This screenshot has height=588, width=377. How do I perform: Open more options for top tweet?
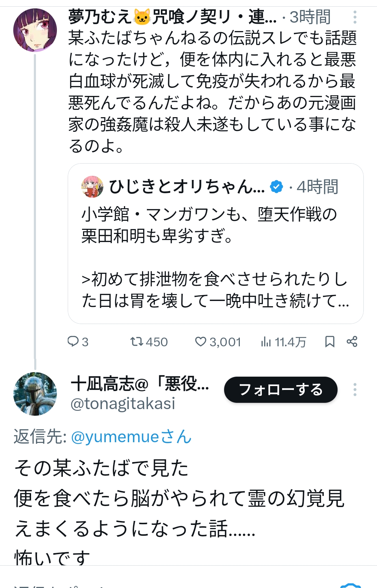click(355, 17)
